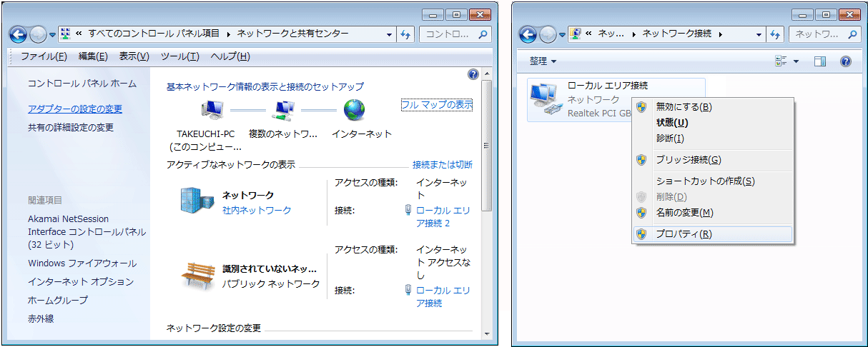Screen dimensions: 868x347
Task: Choose 状態(U) from context menu
Action: coord(713,123)
